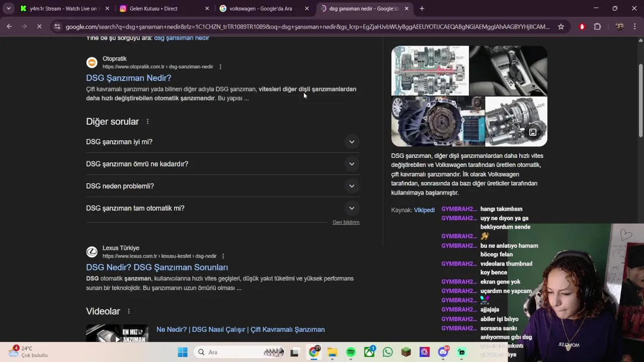Open DSG Nedir? DSG Şanzıman Sorunları result
Viewport: 644px width, 362px height.
tap(157, 267)
